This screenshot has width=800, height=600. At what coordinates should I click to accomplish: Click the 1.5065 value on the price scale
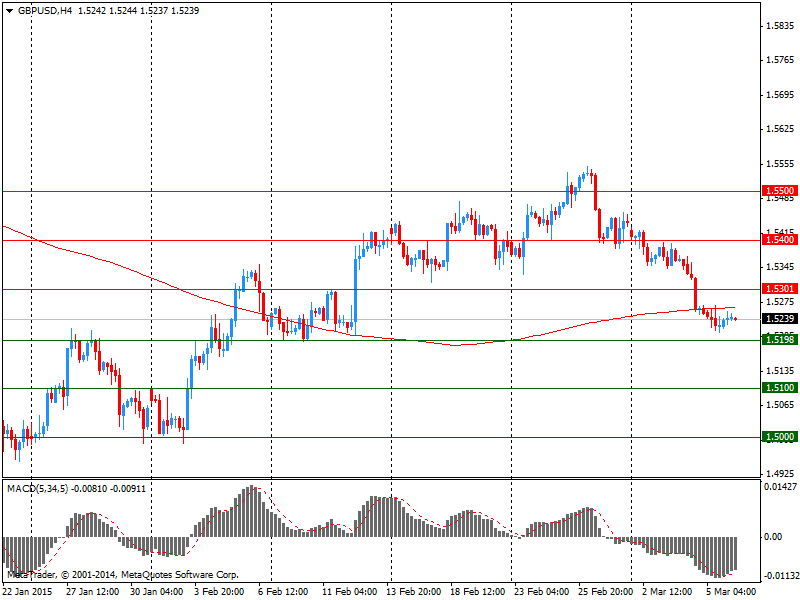(781, 405)
